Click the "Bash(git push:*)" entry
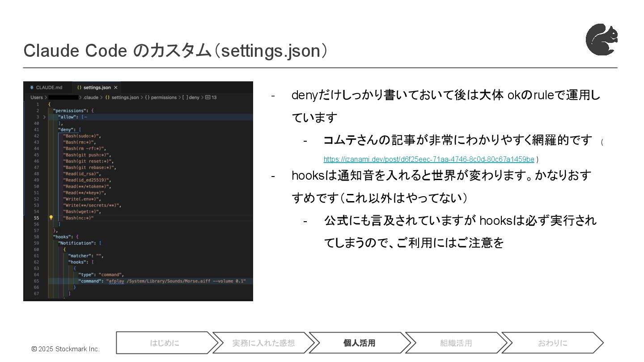644x362 pixels. pyautogui.click(x=87, y=155)
